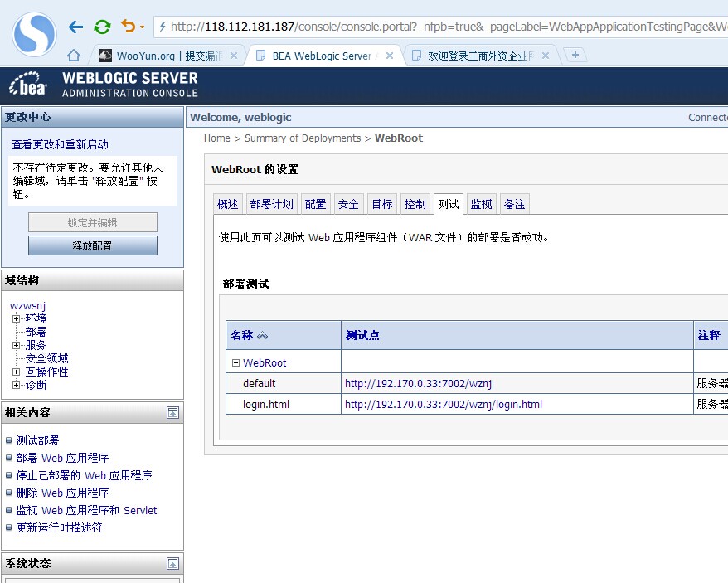Click the Home breadcrumb link
The width and height of the screenshot is (728, 583).
[x=216, y=138]
